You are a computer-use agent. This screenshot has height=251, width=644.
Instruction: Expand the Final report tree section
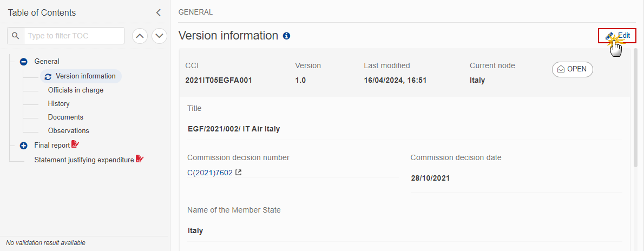24,146
